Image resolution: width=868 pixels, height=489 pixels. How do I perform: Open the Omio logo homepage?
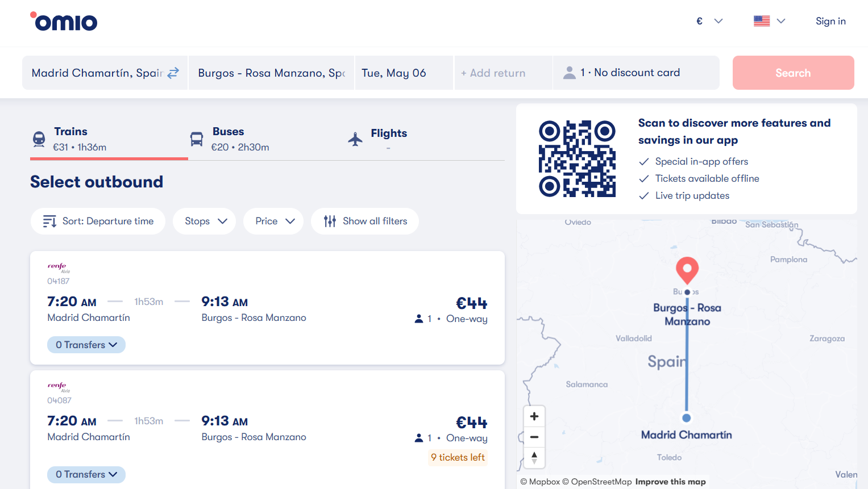(x=64, y=22)
